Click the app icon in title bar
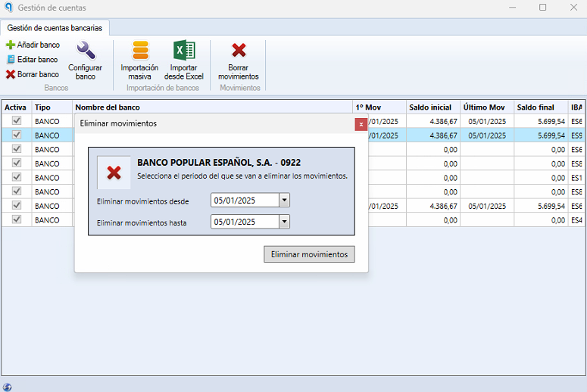The height and width of the screenshot is (392, 587). click(8, 7)
